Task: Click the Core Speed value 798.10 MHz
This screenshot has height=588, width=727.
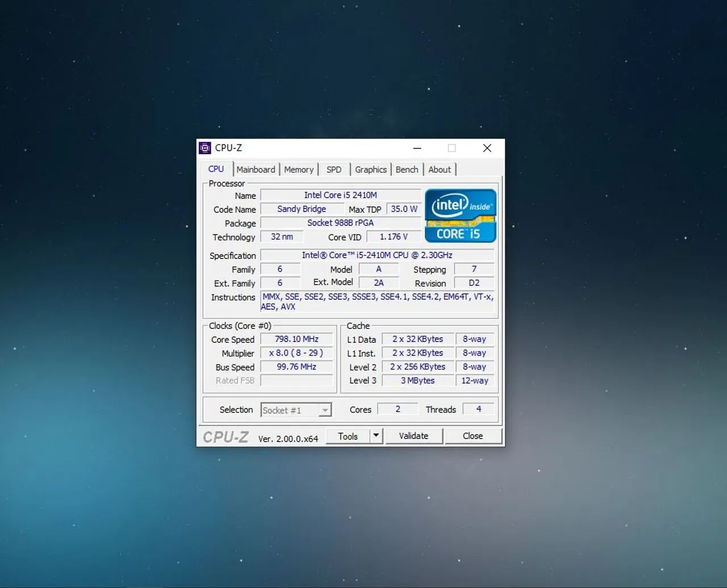Action: pyautogui.click(x=296, y=339)
